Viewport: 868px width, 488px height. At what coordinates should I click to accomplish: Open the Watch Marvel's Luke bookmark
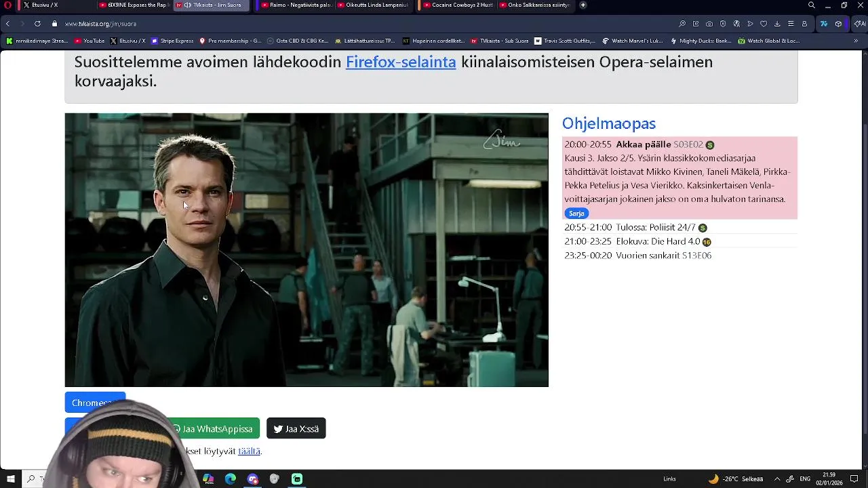click(633, 41)
